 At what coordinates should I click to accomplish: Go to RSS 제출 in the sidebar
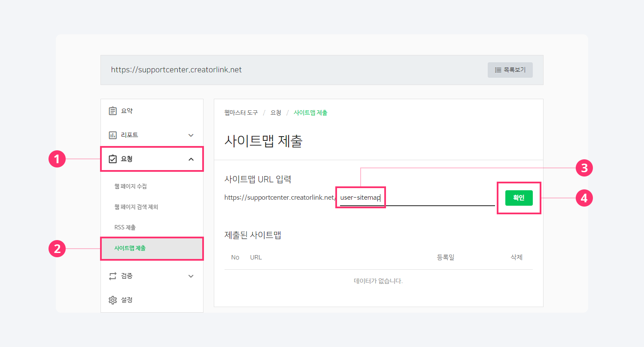125,227
